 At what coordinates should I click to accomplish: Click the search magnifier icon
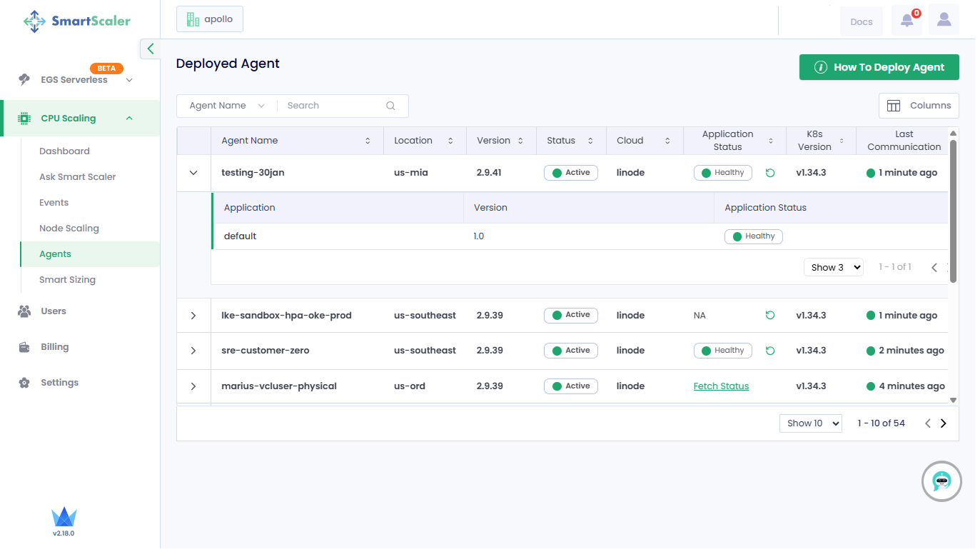390,106
